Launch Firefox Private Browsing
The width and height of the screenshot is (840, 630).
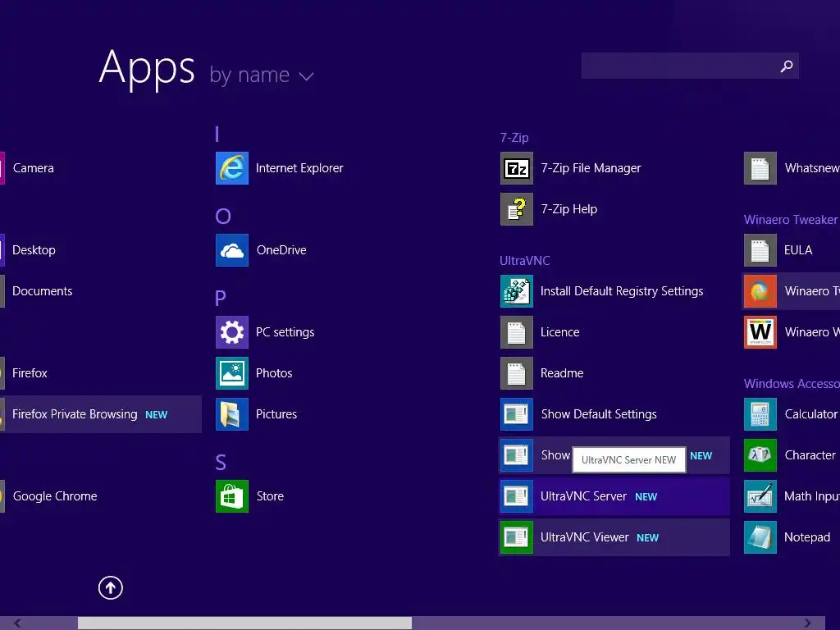pyautogui.click(x=101, y=414)
